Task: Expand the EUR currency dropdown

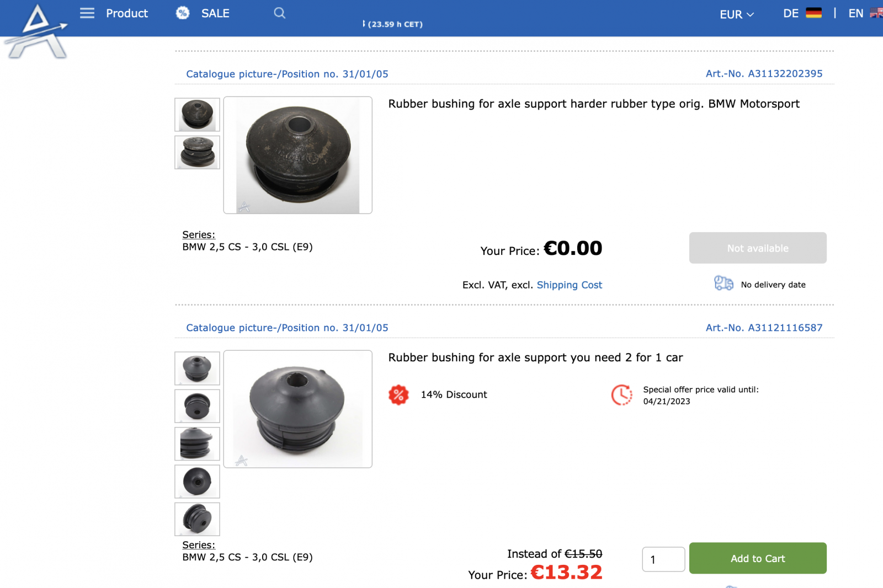Action: (x=737, y=14)
